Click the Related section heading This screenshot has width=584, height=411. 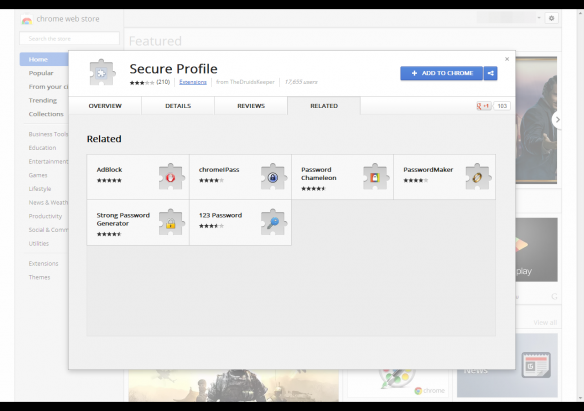(104, 139)
